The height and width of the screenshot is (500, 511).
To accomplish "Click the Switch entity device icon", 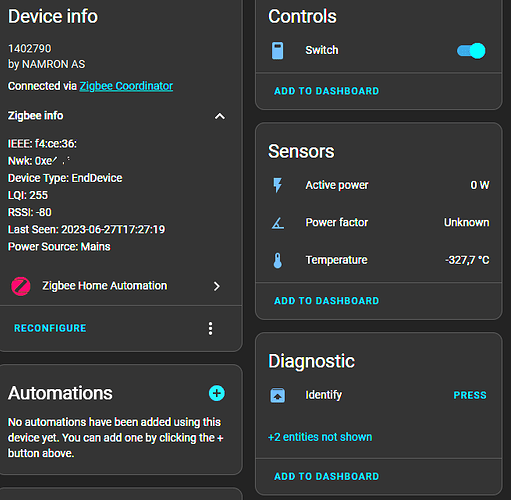I will coord(277,51).
